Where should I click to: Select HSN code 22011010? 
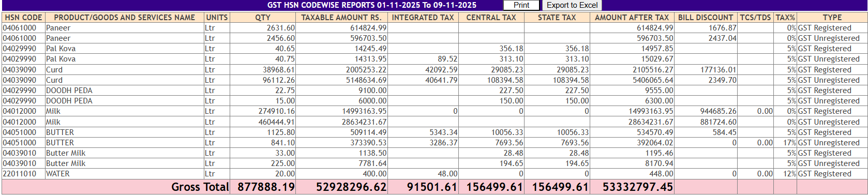(x=20, y=174)
